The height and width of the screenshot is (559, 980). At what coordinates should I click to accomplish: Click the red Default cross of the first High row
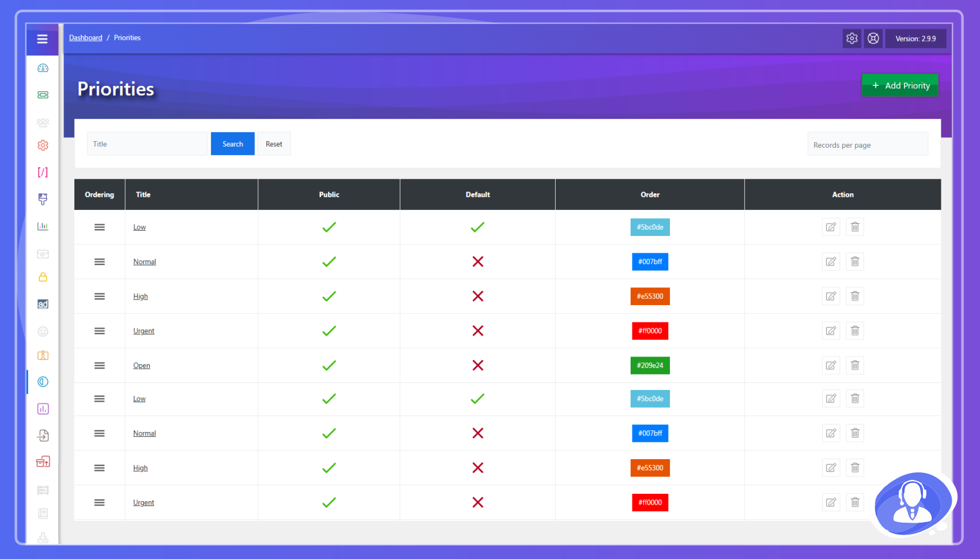pyautogui.click(x=478, y=297)
